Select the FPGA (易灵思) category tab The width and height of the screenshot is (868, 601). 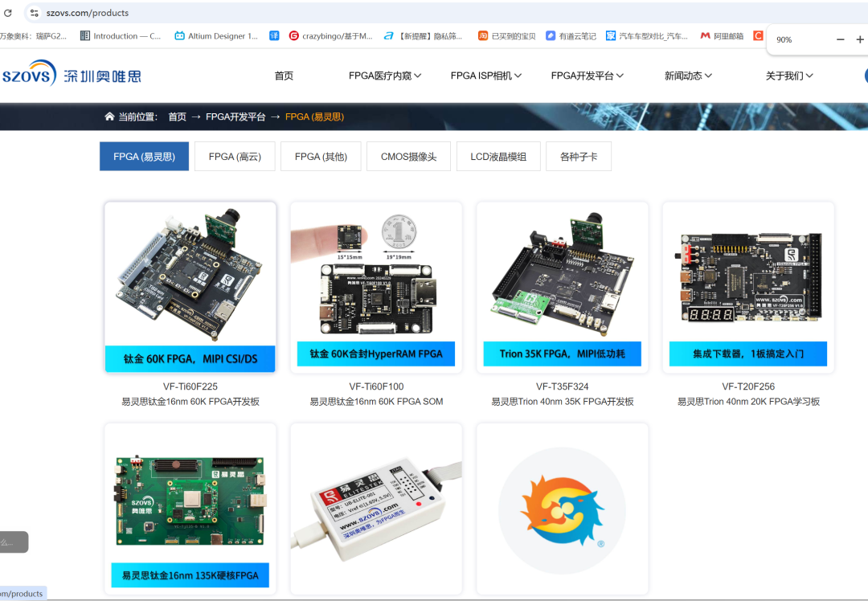click(144, 157)
